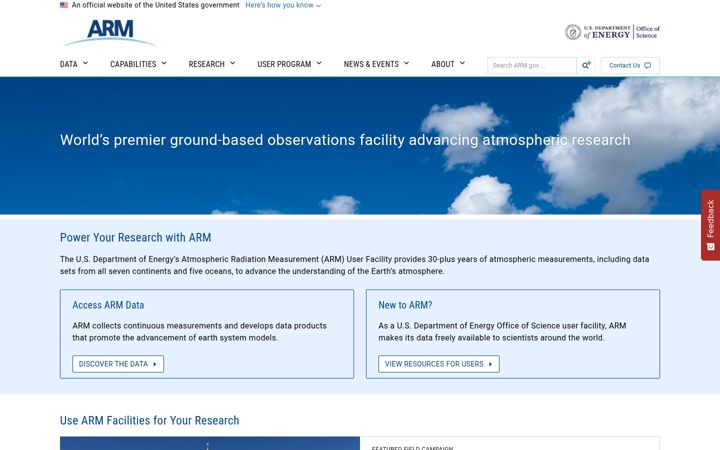Screen dimensions: 720x450
Task: Expand the Research dropdown chevron
Action: (x=232, y=63)
